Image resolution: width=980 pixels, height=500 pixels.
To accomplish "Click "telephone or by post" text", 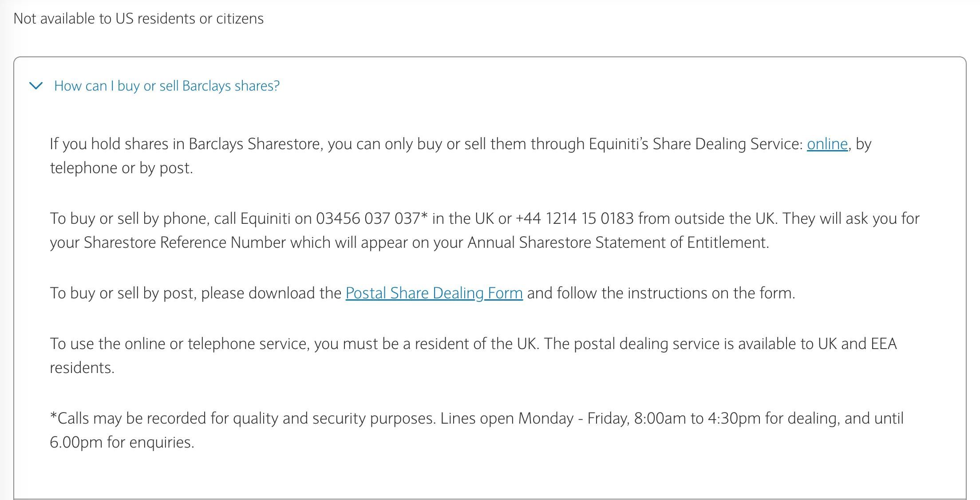I will click(x=121, y=168).
